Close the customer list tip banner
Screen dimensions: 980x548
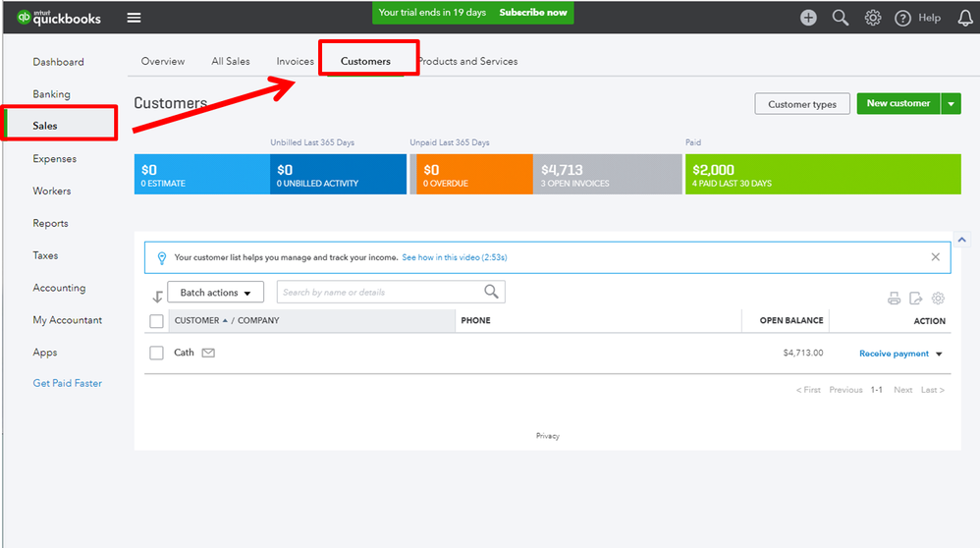click(935, 257)
